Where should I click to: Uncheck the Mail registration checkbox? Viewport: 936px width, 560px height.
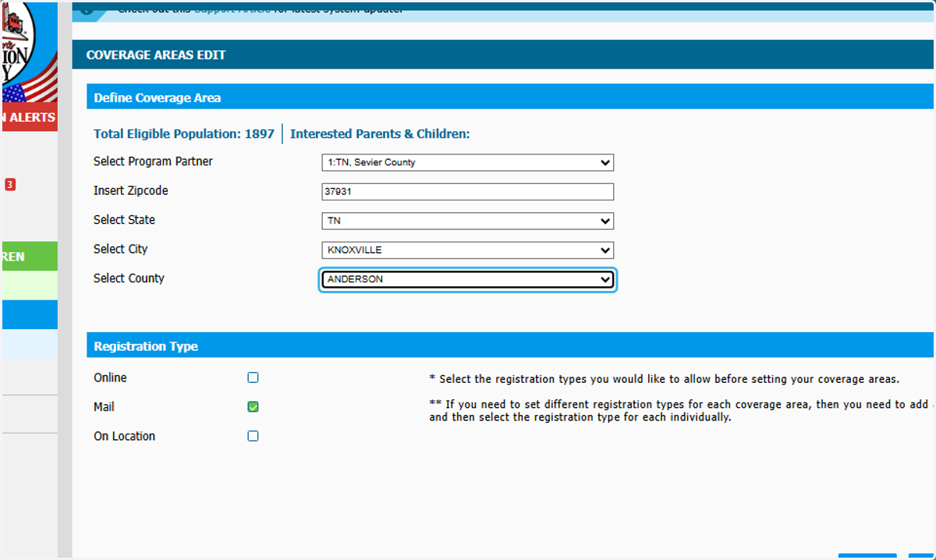(253, 407)
